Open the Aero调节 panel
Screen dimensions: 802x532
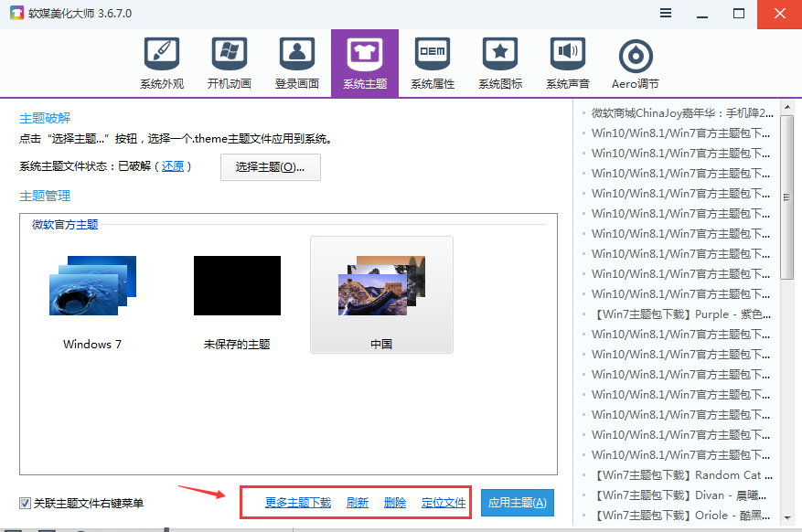(x=634, y=62)
